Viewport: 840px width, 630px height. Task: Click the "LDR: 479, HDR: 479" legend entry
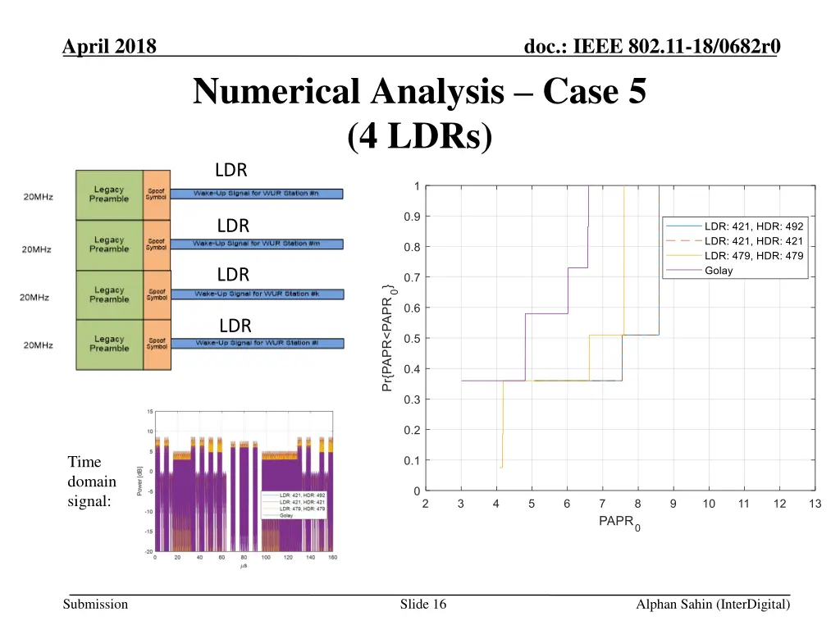(x=754, y=256)
